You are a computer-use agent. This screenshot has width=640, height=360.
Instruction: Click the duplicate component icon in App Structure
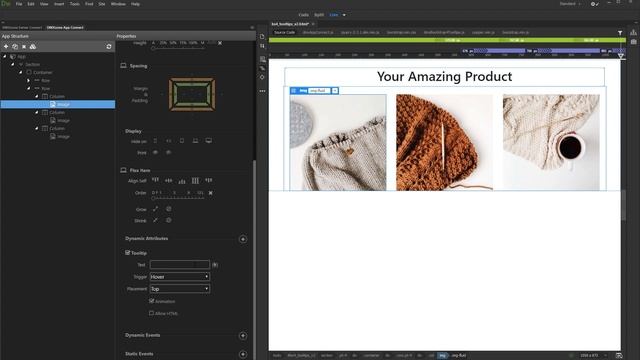click(15, 47)
